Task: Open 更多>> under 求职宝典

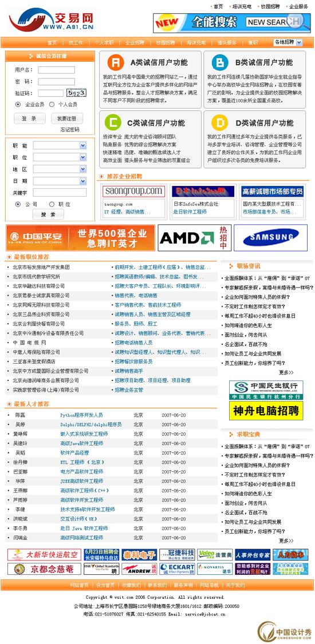Action: click(286, 541)
